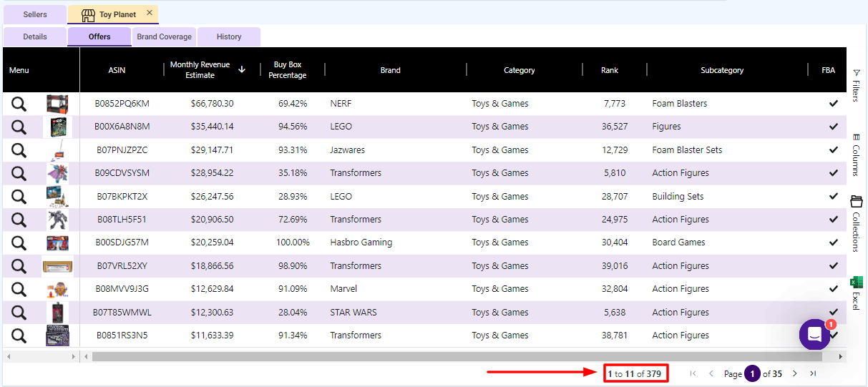The height and width of the screenshot is (387, 868).
Task: Open the Columns side panel
Action: coord(856,155)
